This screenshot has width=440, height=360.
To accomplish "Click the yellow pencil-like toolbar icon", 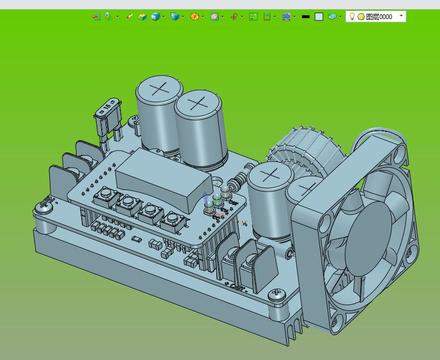I will point(130,16).
